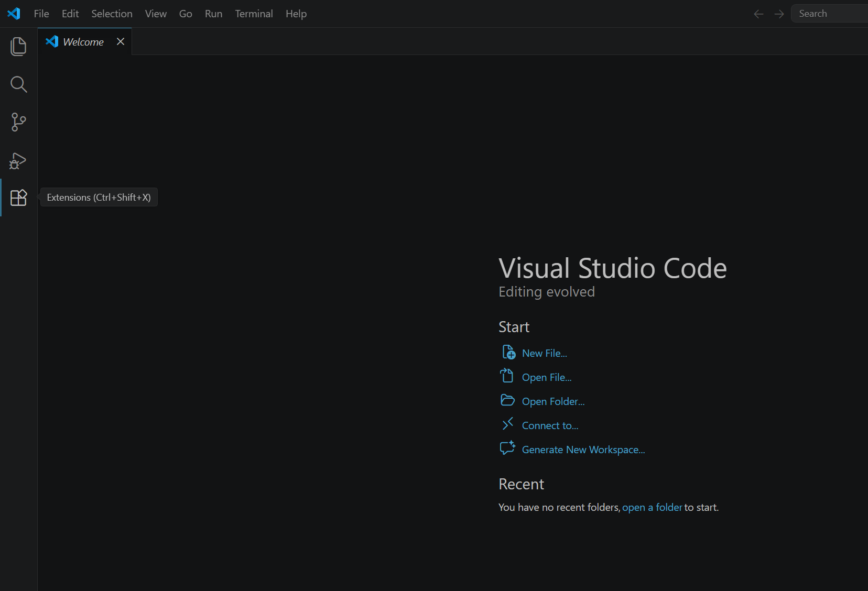Open the Source Control panel
The height and width of the screenshot is (591, 868).
point(18,122)
